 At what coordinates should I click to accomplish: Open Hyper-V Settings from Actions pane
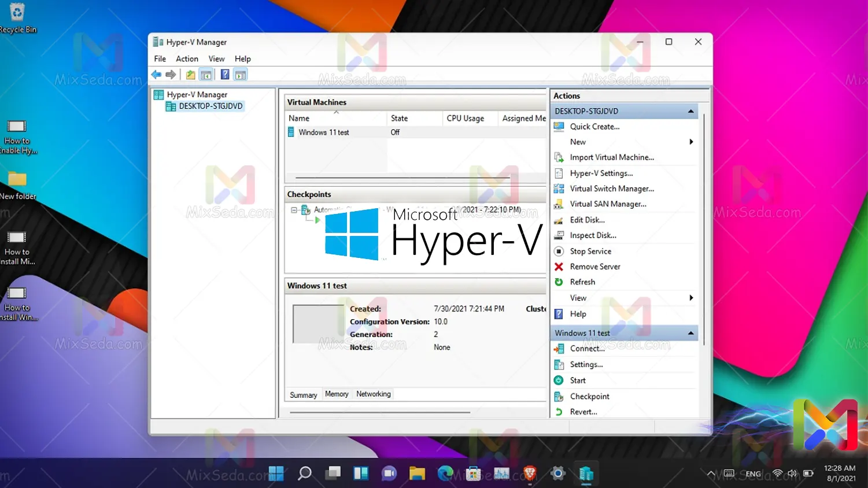(601, 173)
